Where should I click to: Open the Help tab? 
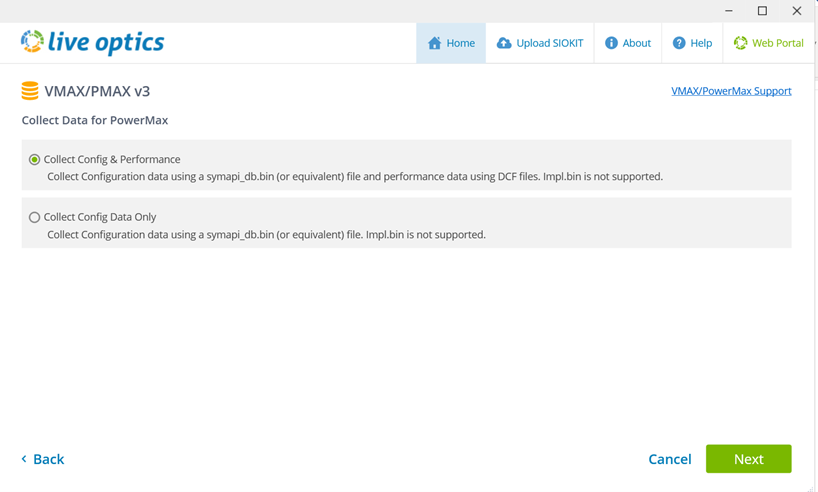coord(692,43)
